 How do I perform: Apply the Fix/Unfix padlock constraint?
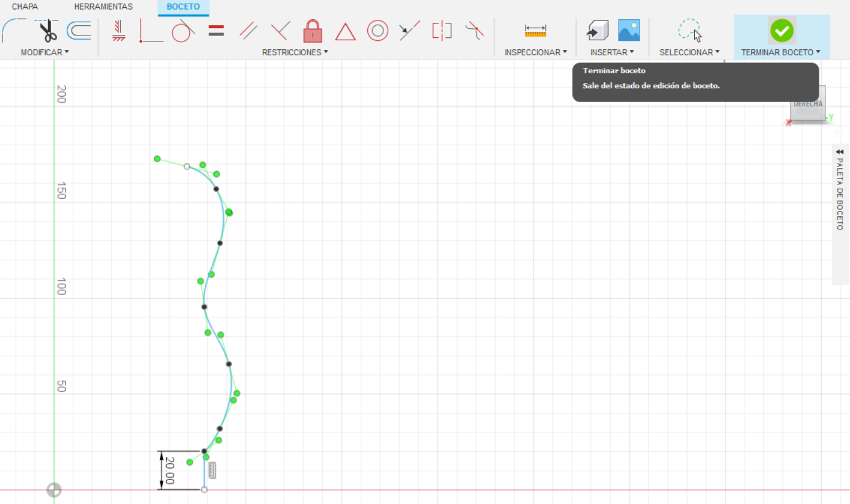tap(313, 30)
